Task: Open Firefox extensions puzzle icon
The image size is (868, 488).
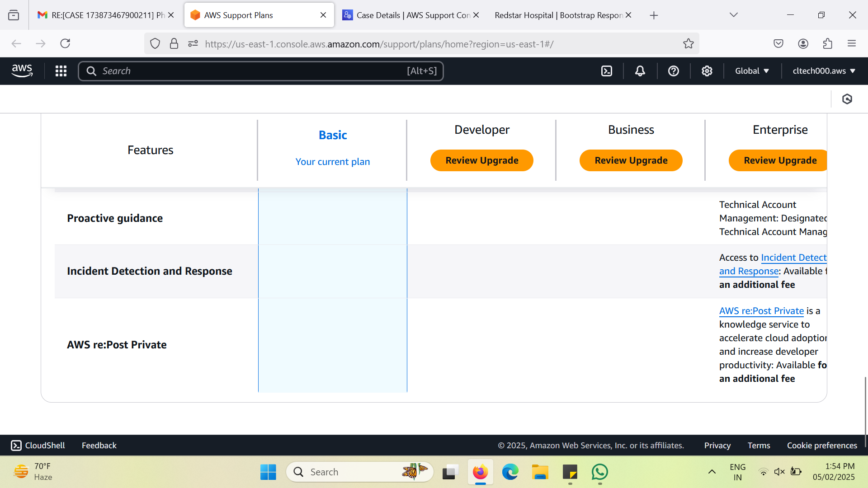Action: click(828, 43)
